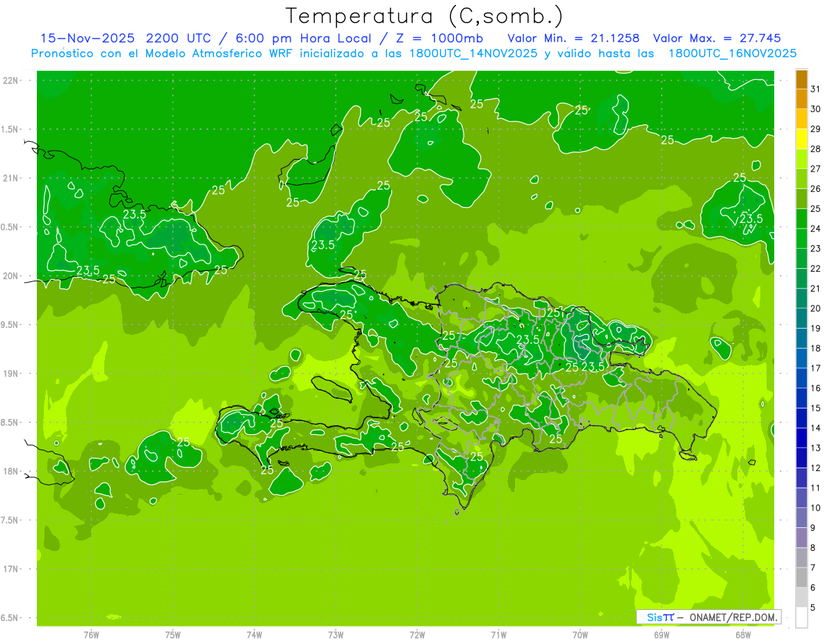Click the 72W longitude axis label
The width and height of the screenshot is (834, 644).
click(x=417, y=634)
